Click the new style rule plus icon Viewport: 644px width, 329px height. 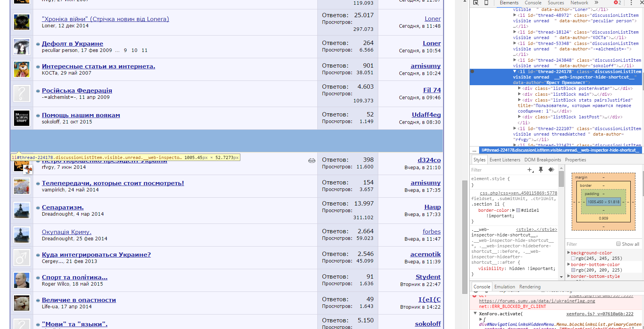[x=530, y=170]
